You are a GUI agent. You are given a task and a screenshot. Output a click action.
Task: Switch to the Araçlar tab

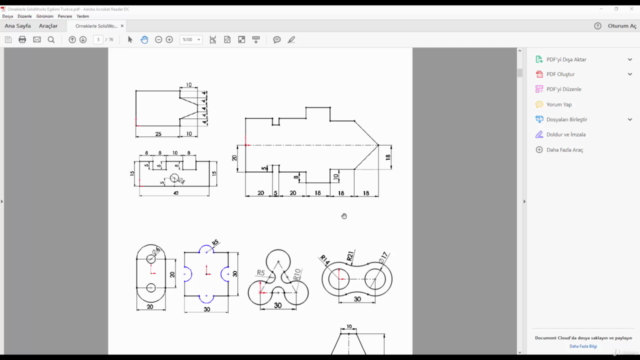[x=48, y=26]
